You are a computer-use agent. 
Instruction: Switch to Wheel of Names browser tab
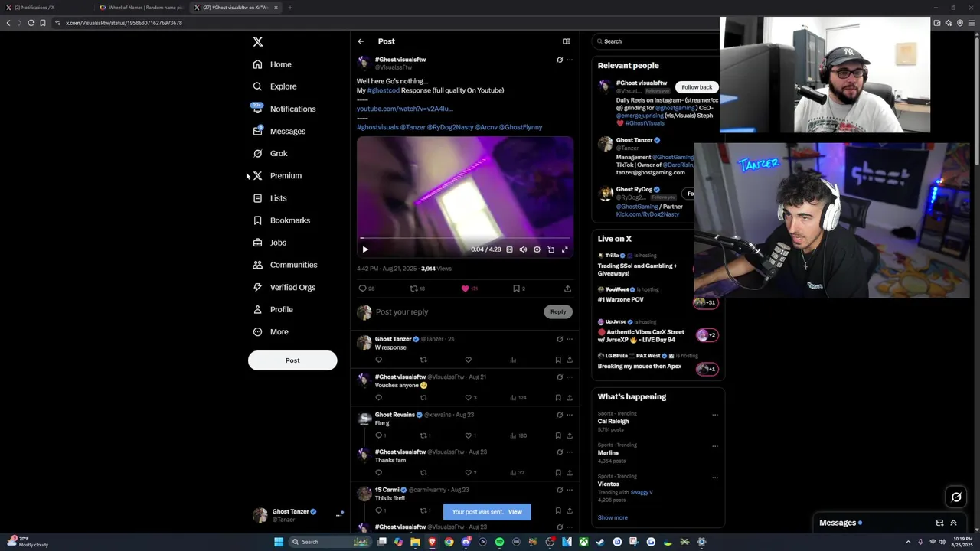coord(141,8)
